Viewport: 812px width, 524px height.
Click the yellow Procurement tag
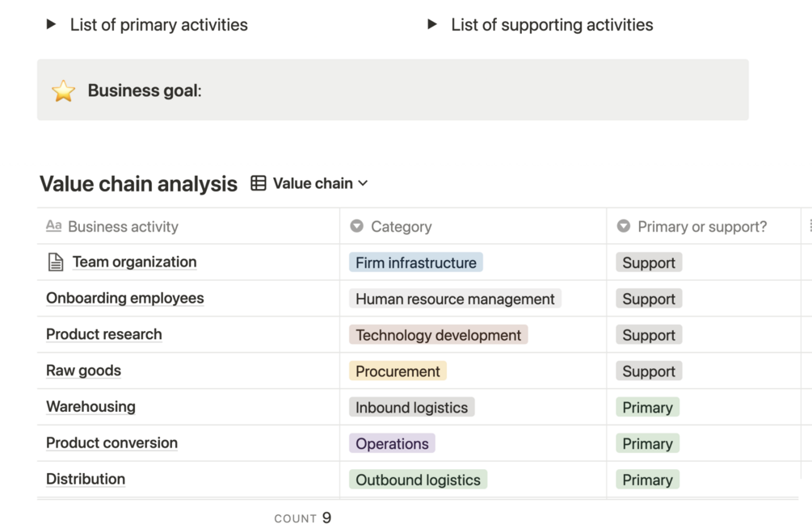(398, 371)
